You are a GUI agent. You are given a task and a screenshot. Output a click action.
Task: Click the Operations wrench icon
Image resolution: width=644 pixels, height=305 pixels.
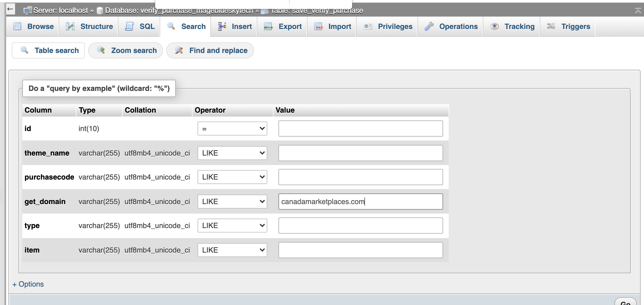tap(429, 26)
